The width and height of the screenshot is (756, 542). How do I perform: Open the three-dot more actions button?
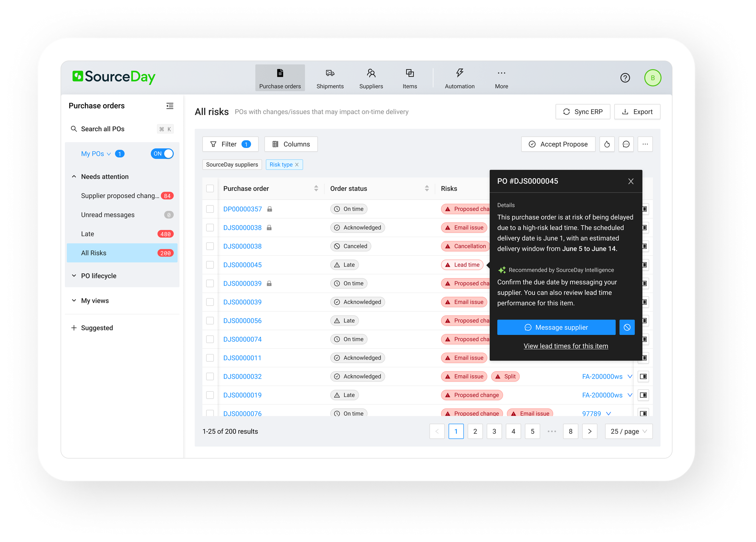[x=645, y=144]
